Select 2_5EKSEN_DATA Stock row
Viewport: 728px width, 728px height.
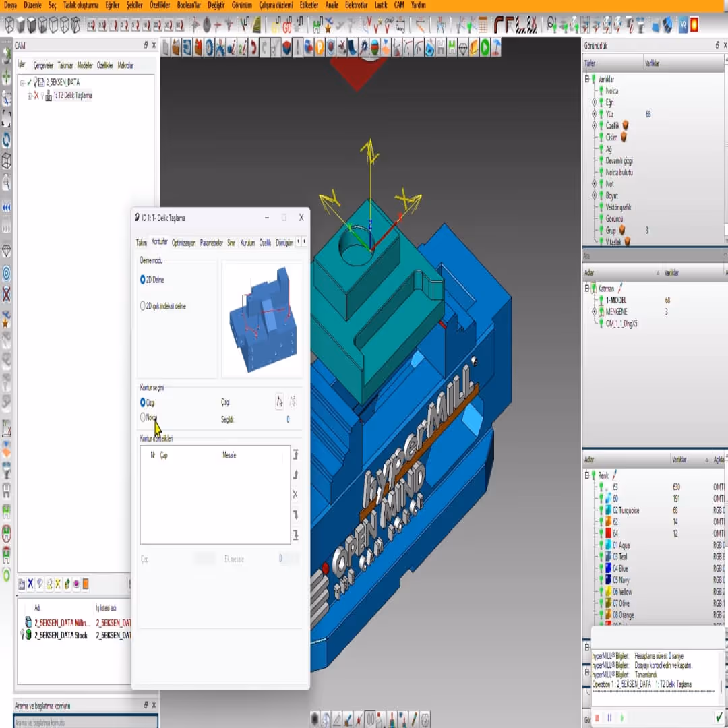(74, 635)
